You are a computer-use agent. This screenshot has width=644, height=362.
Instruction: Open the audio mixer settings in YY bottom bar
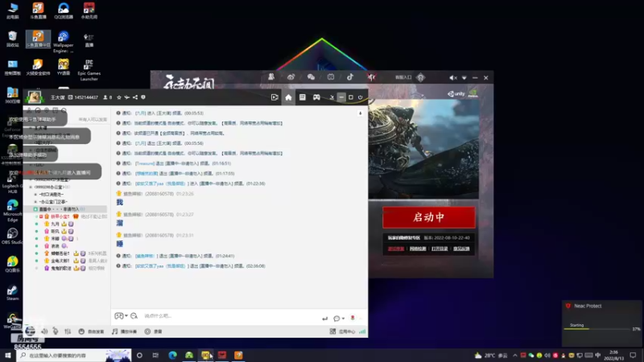(x=68, y=331)
